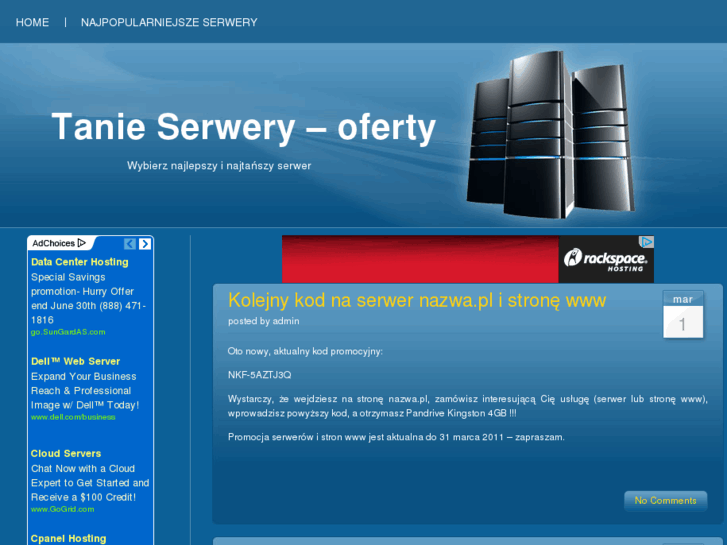
Task: Click the previous ads arrow button
Action: click(130, 244)
